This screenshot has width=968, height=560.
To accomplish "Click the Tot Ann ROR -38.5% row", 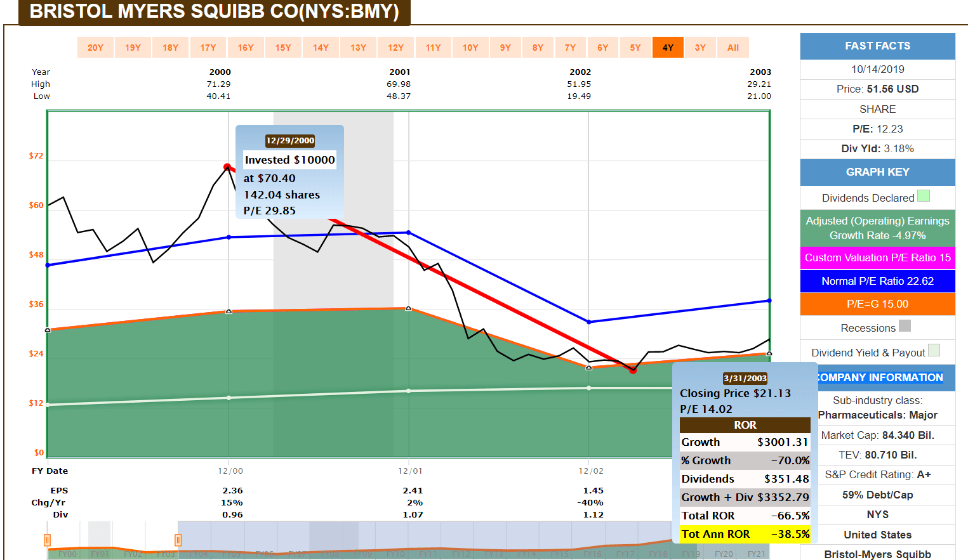I will coord(745,534).
